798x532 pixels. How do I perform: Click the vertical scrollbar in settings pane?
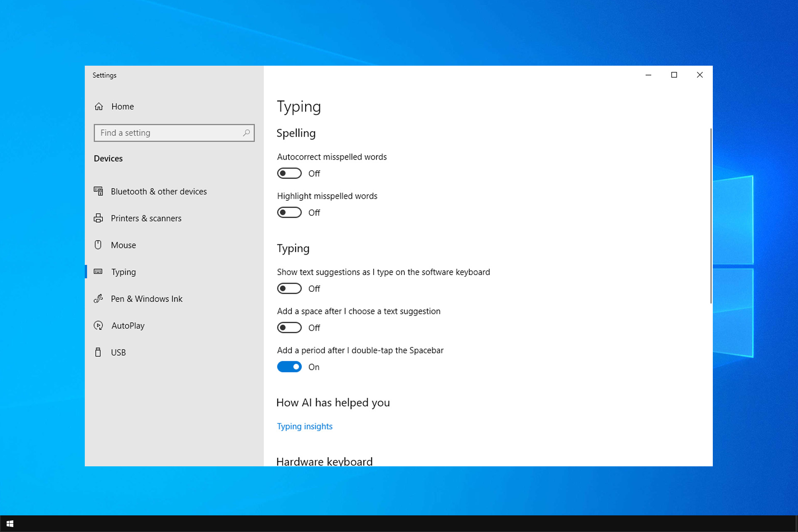(711, 216)
